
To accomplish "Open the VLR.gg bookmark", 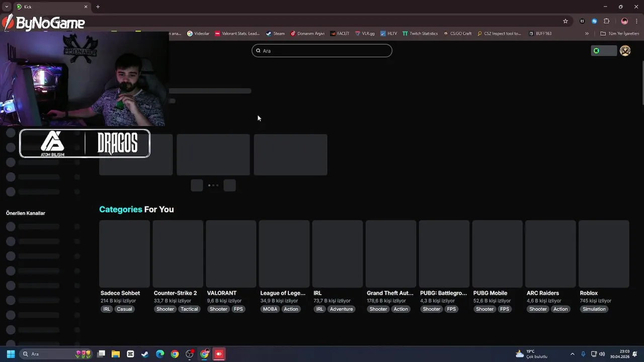I will [x=365, y=34].
